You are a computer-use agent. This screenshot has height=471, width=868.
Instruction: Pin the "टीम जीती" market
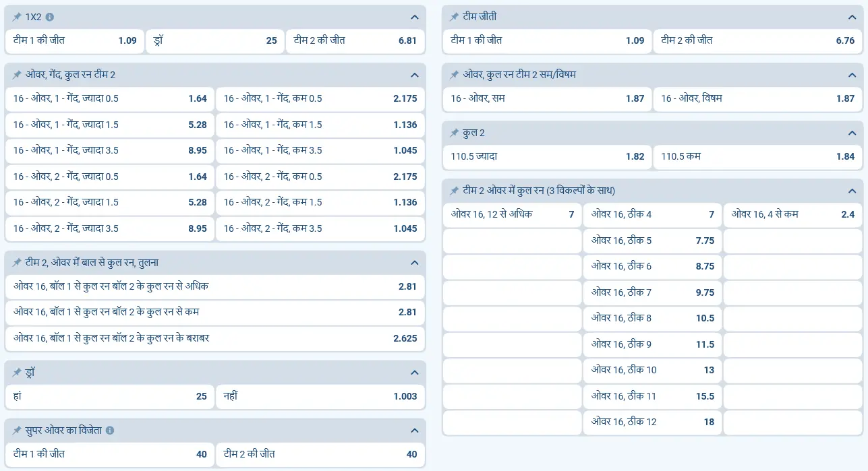click(453, 17)
